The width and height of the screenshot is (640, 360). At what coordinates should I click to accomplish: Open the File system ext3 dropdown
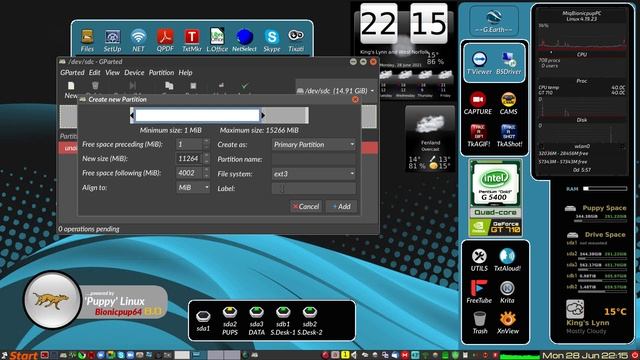click(313, 174)
